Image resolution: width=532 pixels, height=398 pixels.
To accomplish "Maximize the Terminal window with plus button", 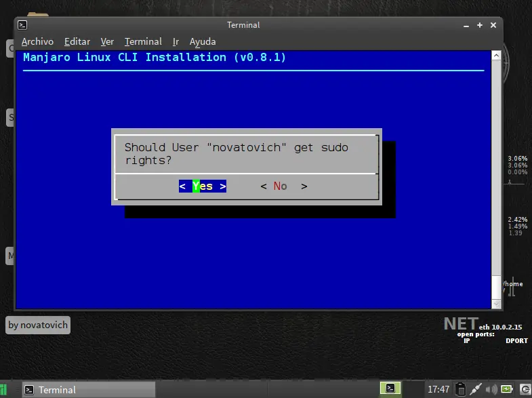I will point(479,25).
